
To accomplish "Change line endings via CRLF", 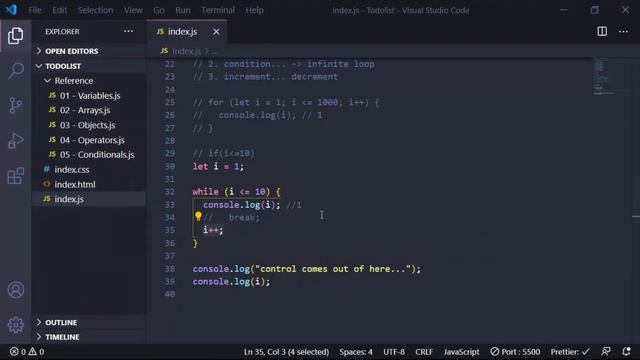I will 424,351.
